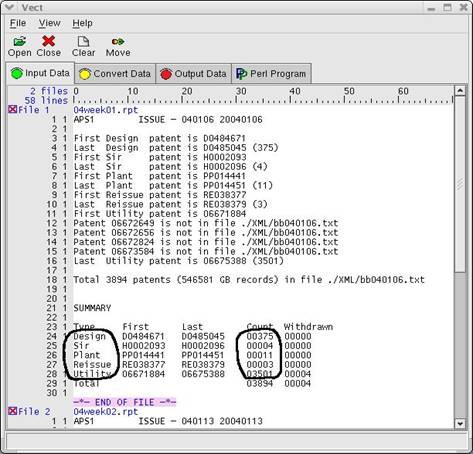Collapse File 1 with its red X box
Viewport: 473px width, 454px height.
click(12, 109)
